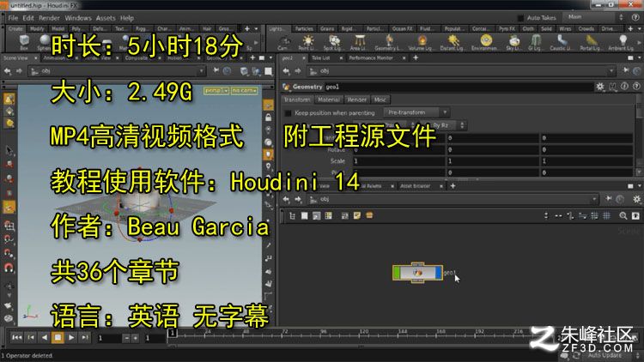
Task: Play the timeline forward
Action: (x=71, y=337)
